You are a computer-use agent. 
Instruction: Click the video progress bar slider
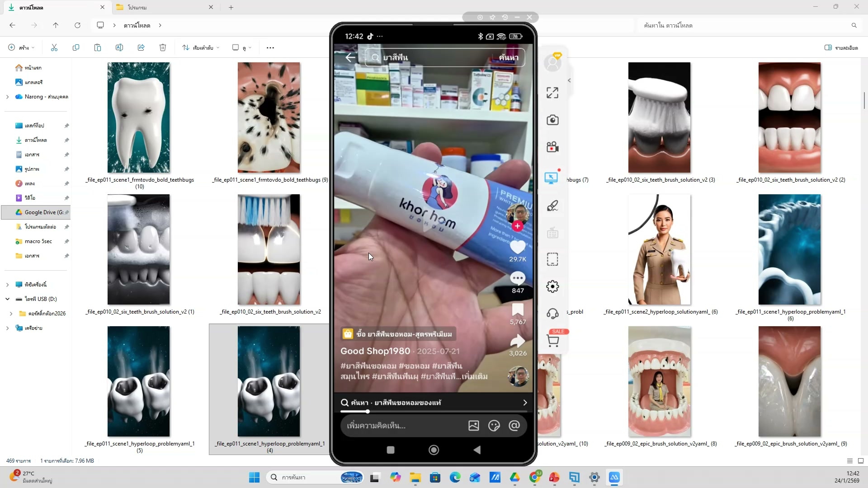[368, 412]
